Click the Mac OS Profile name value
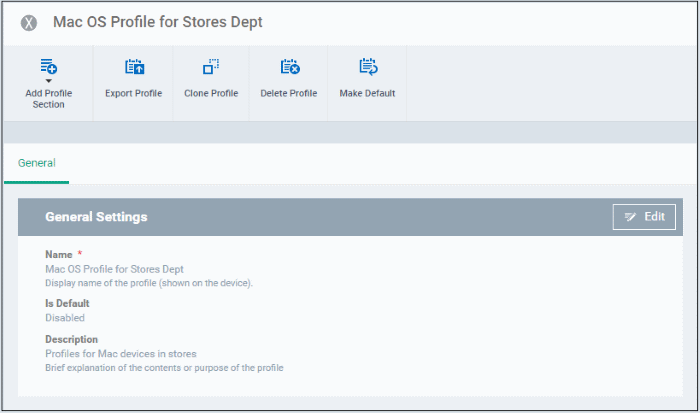This screenshot has height=413, width=700. pyautogui.click(x=114, y=269)
